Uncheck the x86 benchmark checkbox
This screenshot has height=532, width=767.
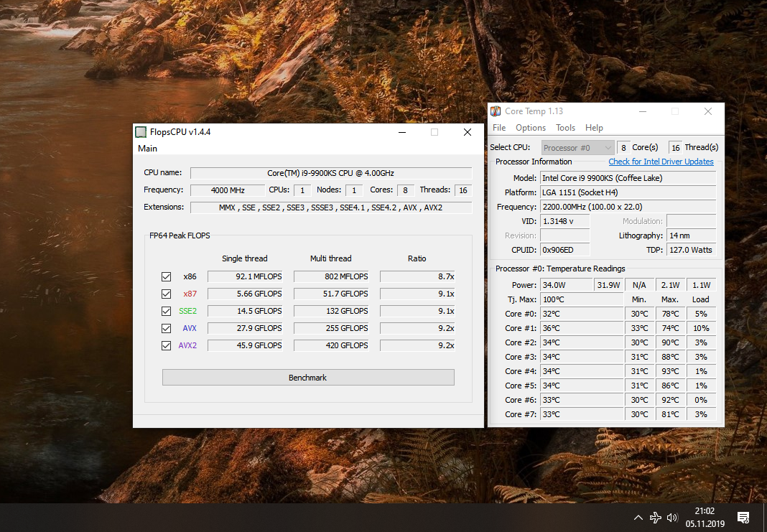pos(167,276)
